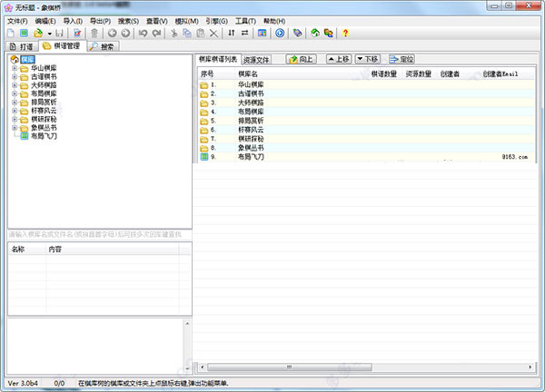Viewport: 545px width, 392px height.
Task: Click the Undo arrow icon
Action: [x=143, y=34]
